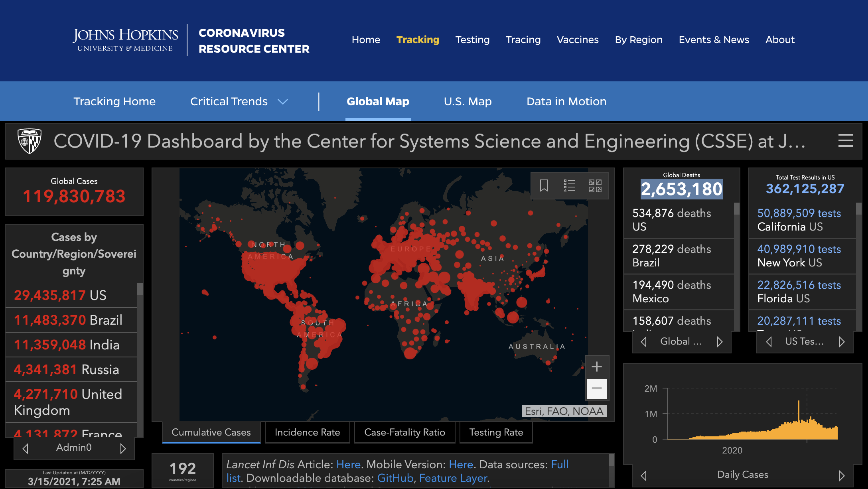Click the Global Deaths list scrollbar
Viewport: 868px width, 489px height.
tap(737, 209)
